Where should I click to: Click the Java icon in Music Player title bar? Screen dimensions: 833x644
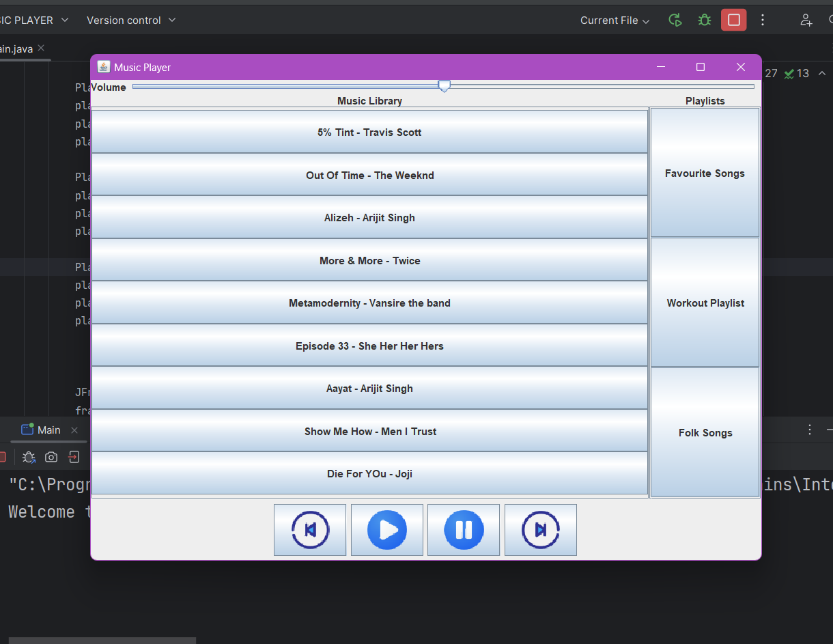click(104, 67)
